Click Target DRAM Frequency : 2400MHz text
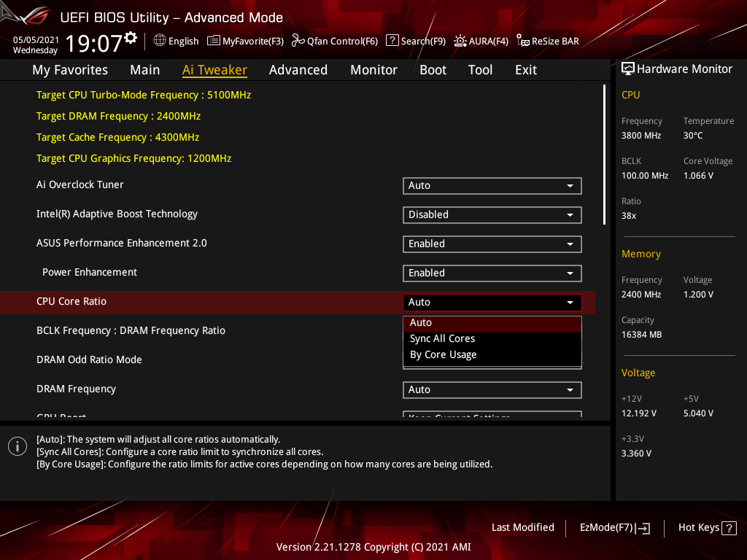Screen dimensions: 747x560 pyautogui.click(x=119, y=116)
